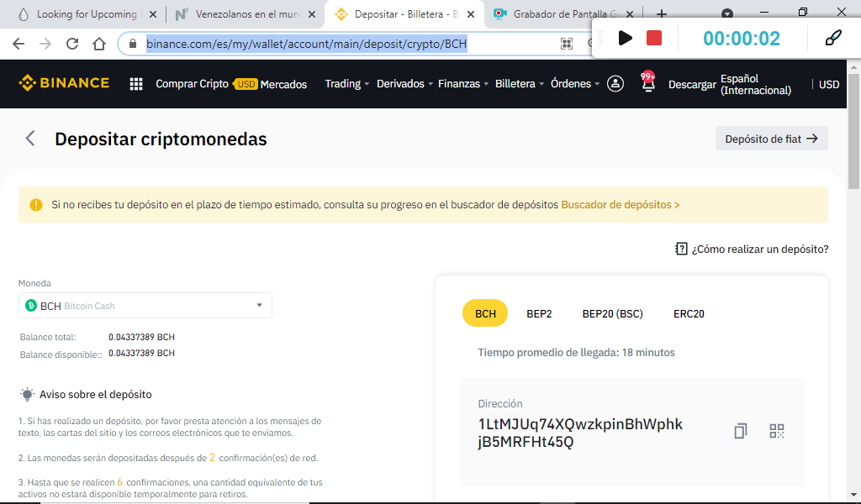
Task: Click the site lock security icon
Action: [132, 44]
